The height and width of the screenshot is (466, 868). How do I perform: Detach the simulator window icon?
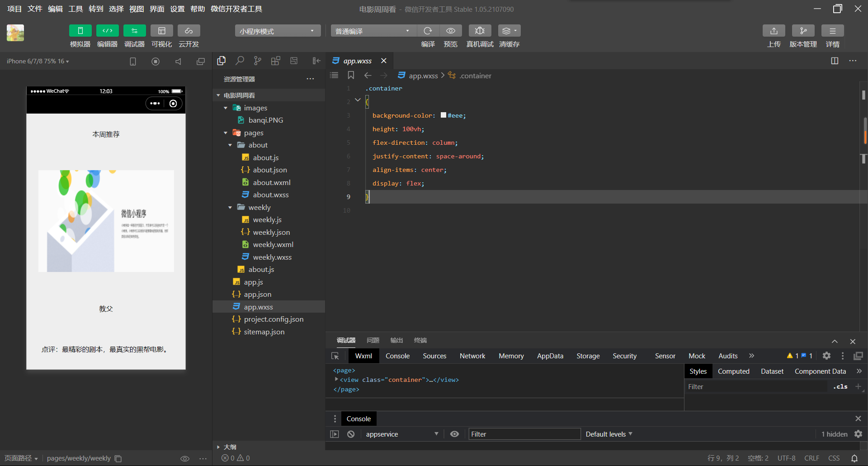[201, 61]
